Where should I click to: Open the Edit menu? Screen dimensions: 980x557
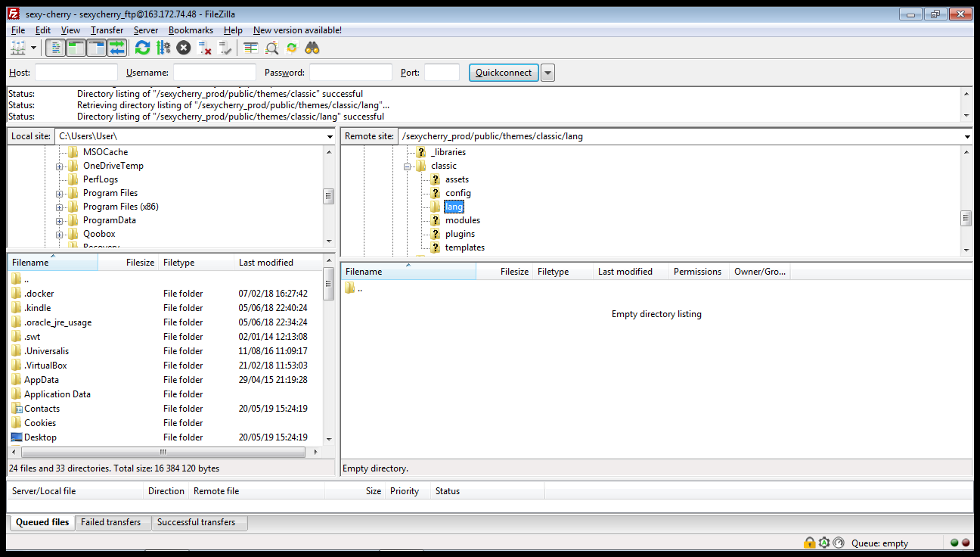[43, 30]
